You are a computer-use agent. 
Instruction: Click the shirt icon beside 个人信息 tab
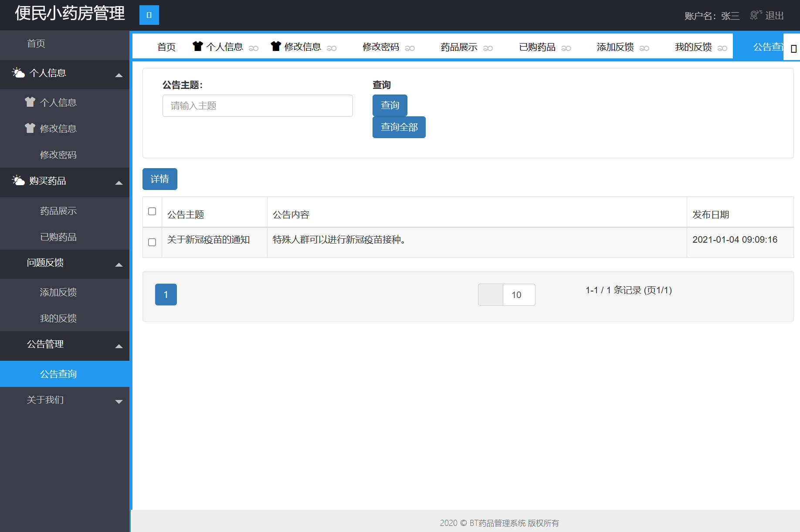click(x=197, y=46)
